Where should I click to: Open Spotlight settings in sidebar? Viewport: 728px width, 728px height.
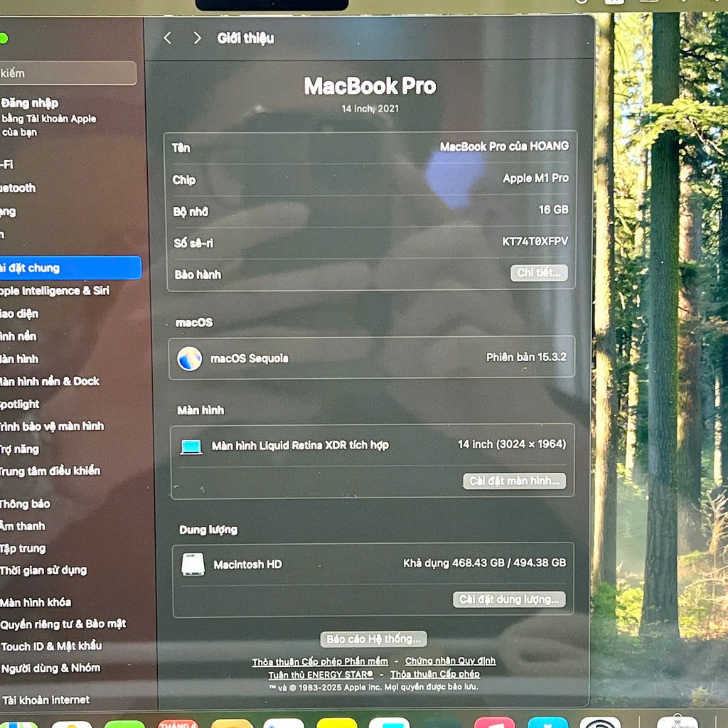pos(19,404)
